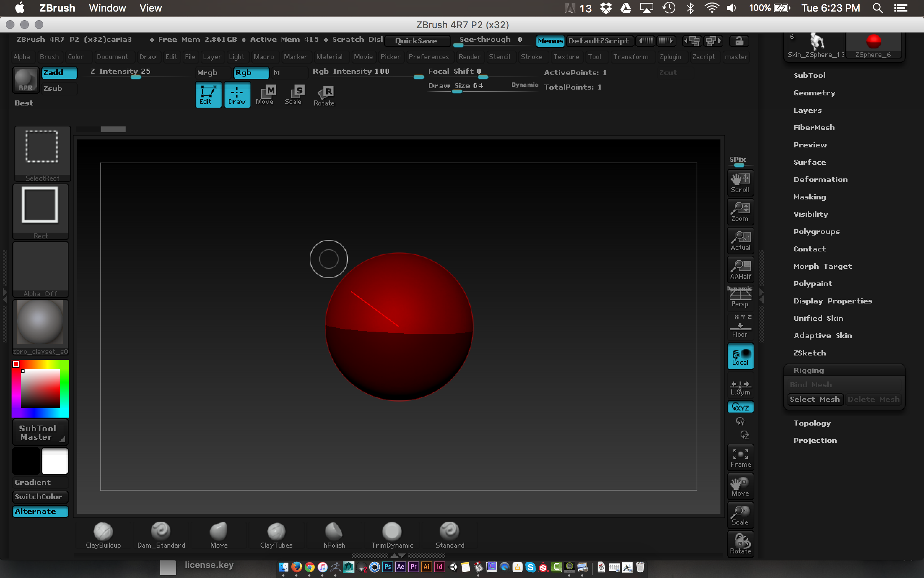Select the ClayTubes brush
Image resolution: width=924 pixels, height=578 pixels.
(276, 535)
